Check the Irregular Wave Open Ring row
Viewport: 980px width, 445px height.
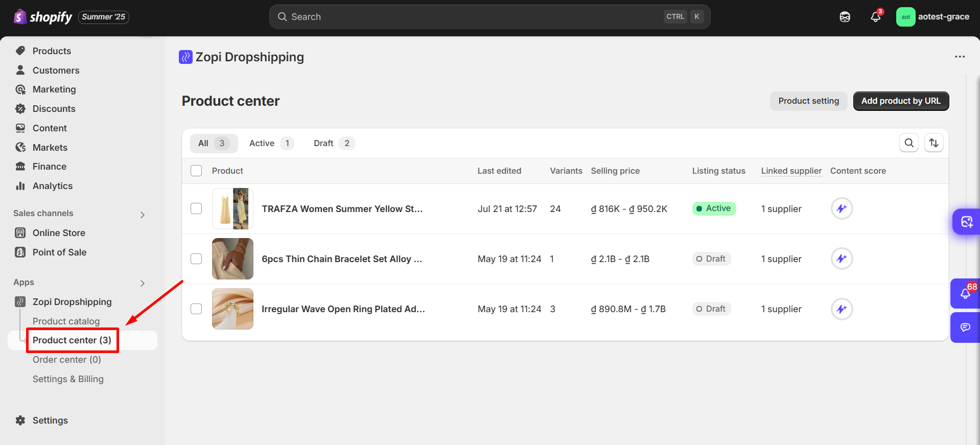[196, 309]
